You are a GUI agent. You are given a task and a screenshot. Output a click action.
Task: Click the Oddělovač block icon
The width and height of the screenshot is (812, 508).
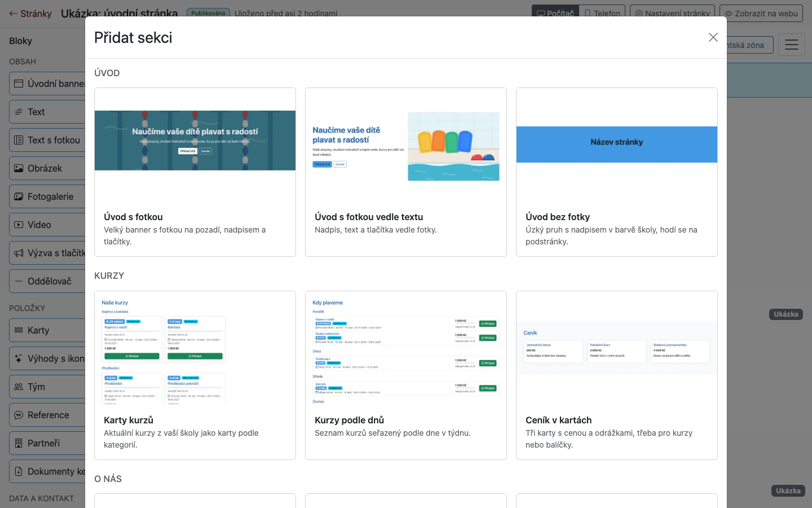point(19,281)
